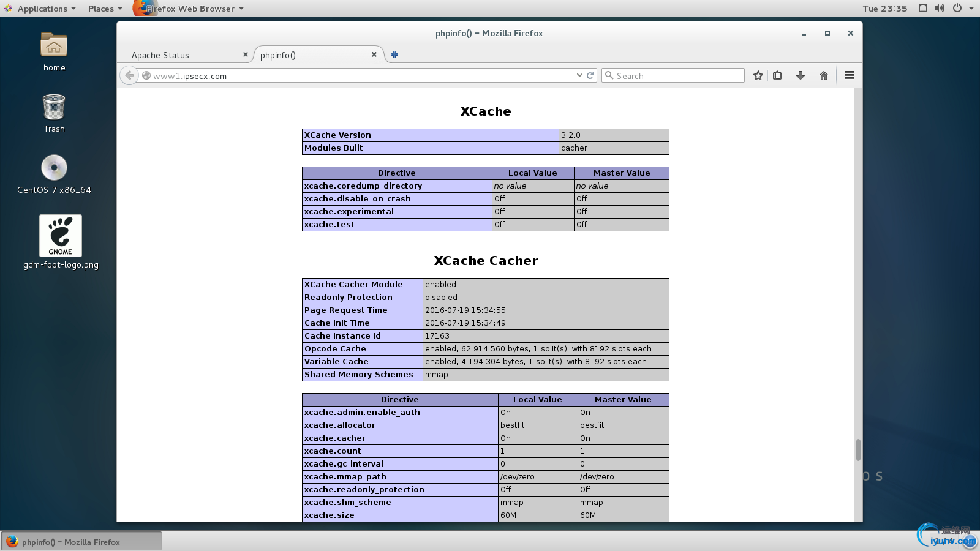Switch to the Apache Status tab
Image resolution: width=980 pixels, height=551 pixels.
(x=160, y=55)
